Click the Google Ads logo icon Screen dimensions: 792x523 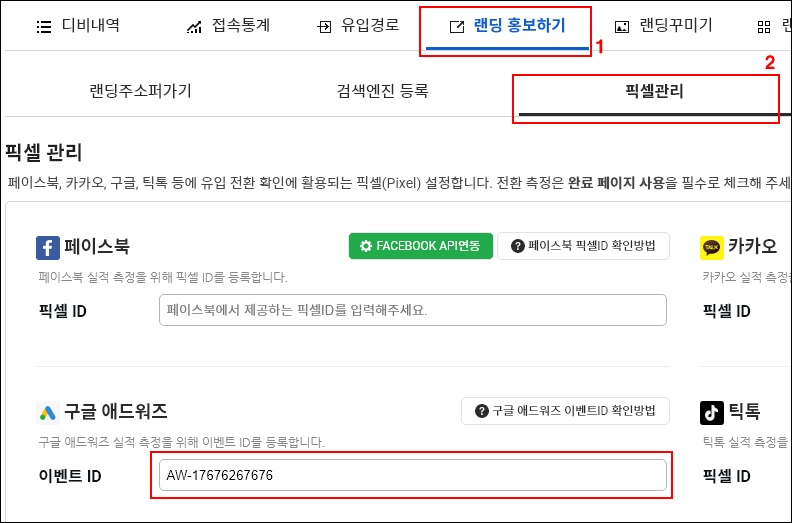[48, 411]
